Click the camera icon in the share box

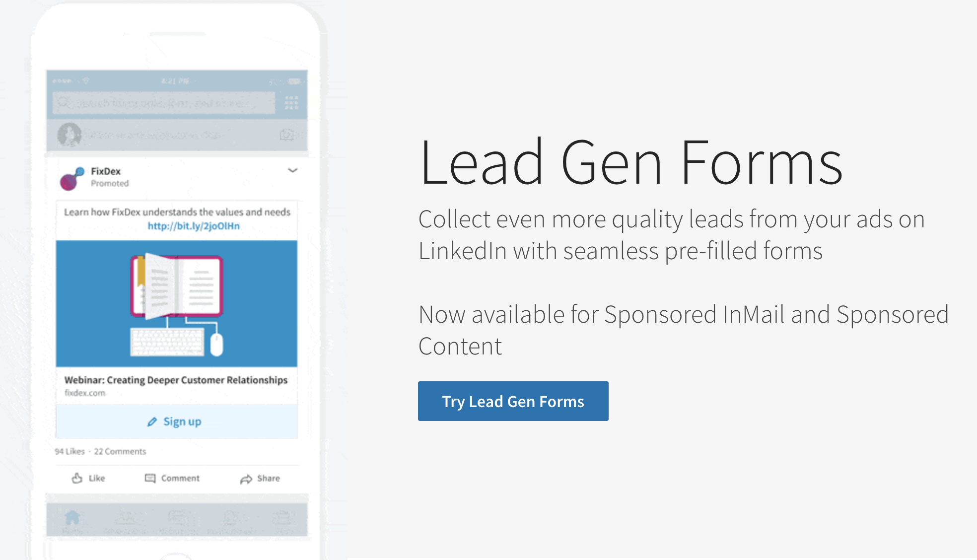point(287,134)
